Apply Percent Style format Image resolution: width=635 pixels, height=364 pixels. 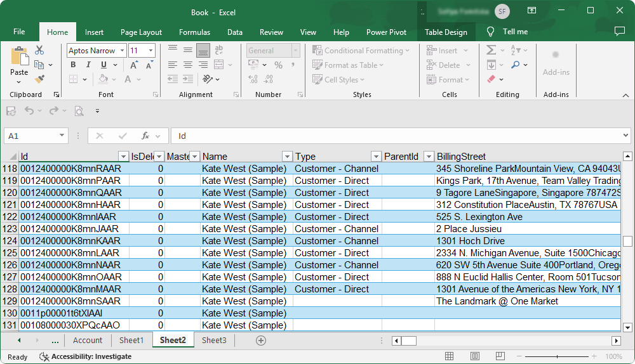(x=278, y=65)
